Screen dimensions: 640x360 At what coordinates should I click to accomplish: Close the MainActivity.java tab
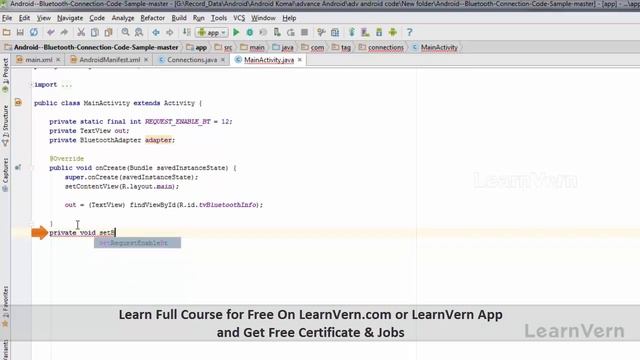pyautogui.click(x=300, y=60)
